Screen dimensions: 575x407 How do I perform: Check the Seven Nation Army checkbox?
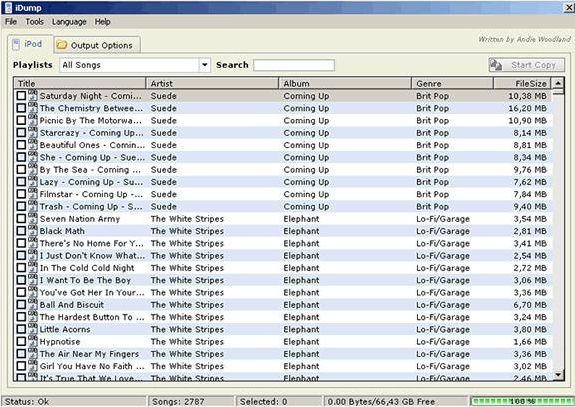[x=21, y=219]
